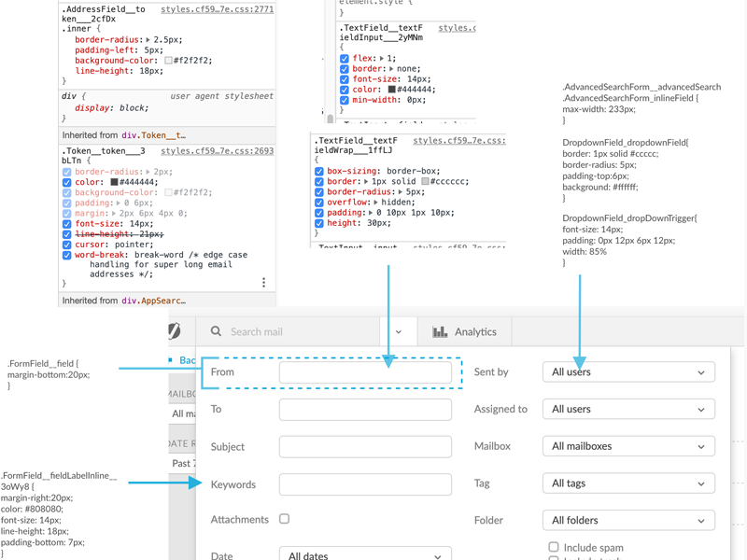Toggle the Token color #444444 property checkbox
Screen dimensions: 747x560
tap(66, 182)
